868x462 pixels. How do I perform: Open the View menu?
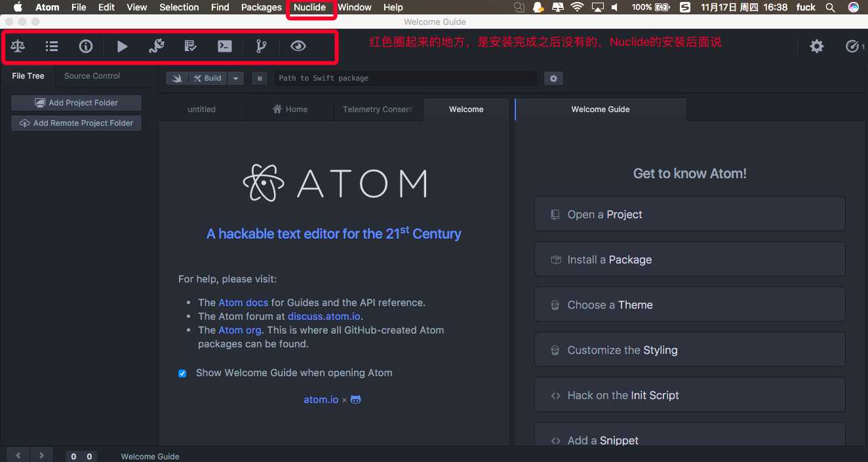pos(137,7)
